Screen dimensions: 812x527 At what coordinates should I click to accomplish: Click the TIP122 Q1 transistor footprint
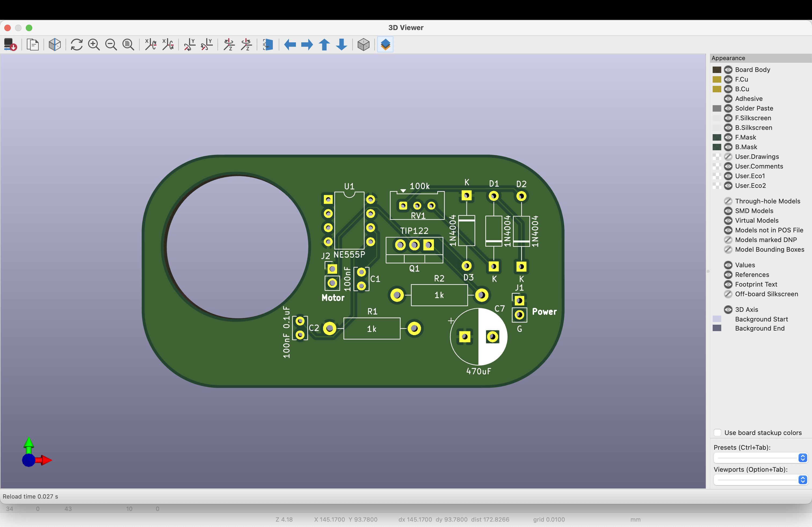click(414, 250)
